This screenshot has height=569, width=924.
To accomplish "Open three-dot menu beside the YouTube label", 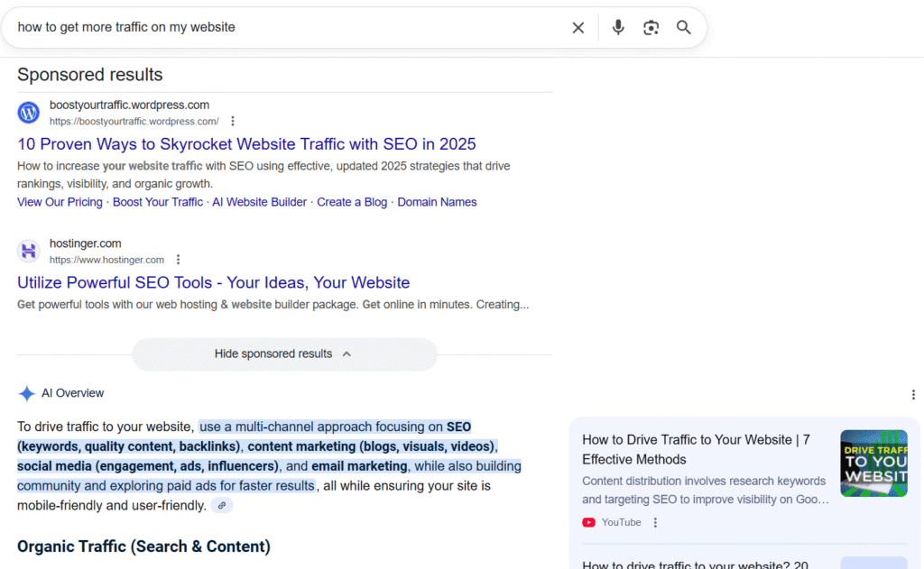I will [655, 522].
